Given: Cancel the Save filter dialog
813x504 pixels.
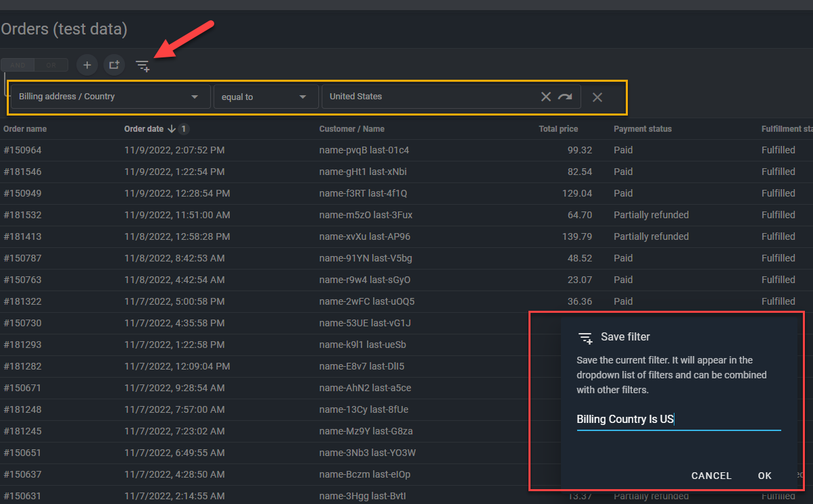Looking at the screenshot, I should (x=711, y=476).
